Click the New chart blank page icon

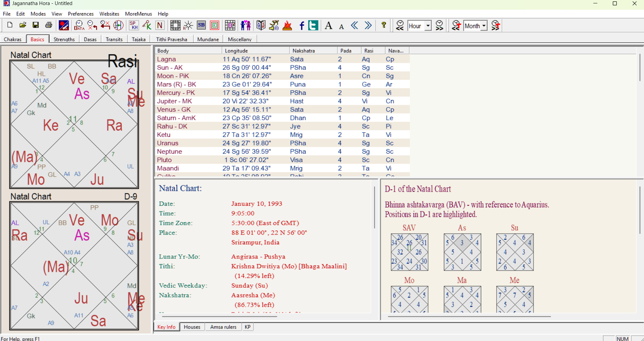pyautogui.click(x=10, y=25)
